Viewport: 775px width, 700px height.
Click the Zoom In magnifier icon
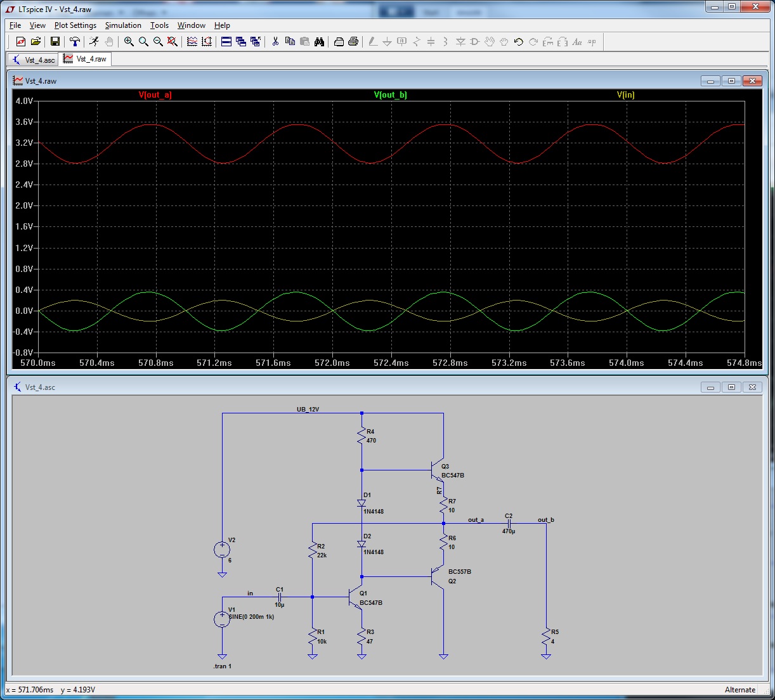click(x=129, y=42)
